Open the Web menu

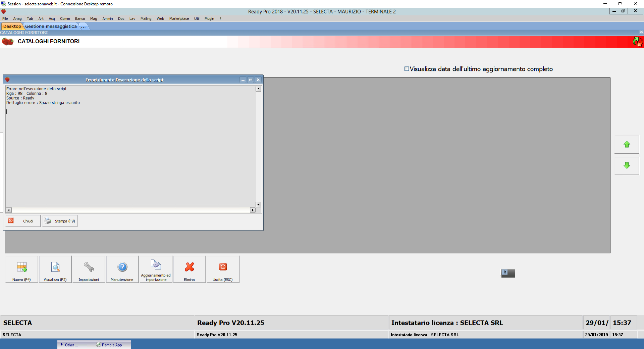tap(160, 18)
